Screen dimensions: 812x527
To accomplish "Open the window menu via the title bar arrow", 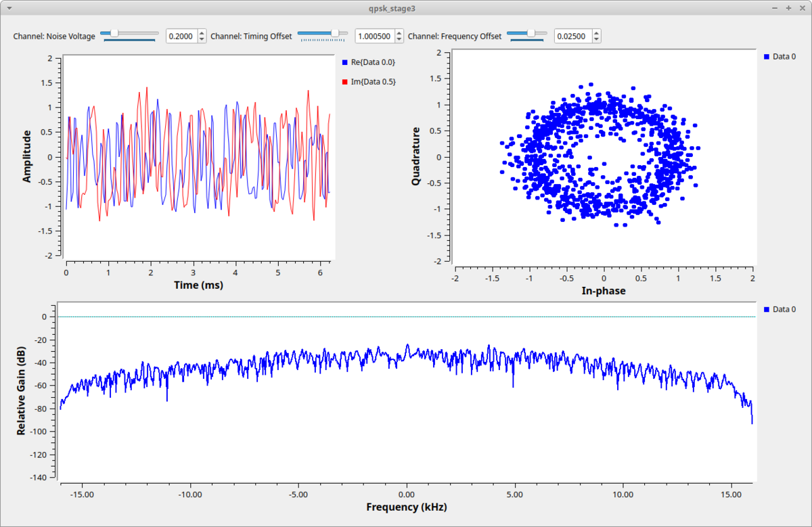I will tap(8, 8).
